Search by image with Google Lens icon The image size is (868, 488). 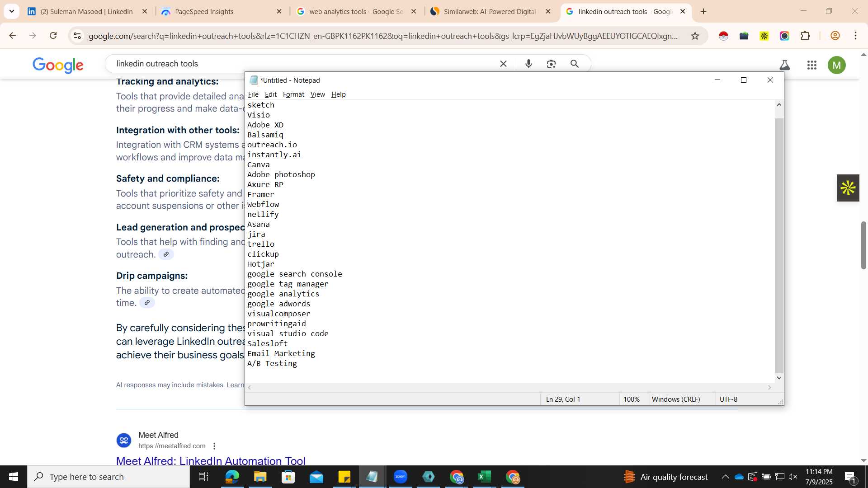tap(551, 64)
